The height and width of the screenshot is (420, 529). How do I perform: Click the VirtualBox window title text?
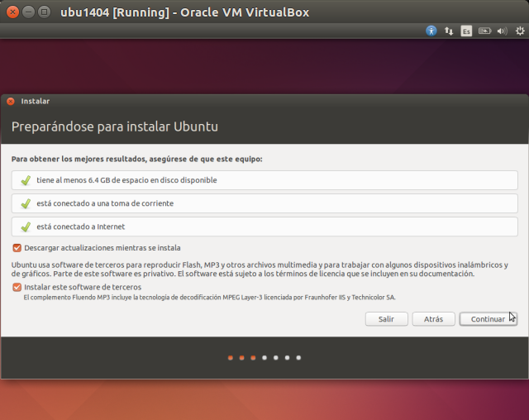184,12
